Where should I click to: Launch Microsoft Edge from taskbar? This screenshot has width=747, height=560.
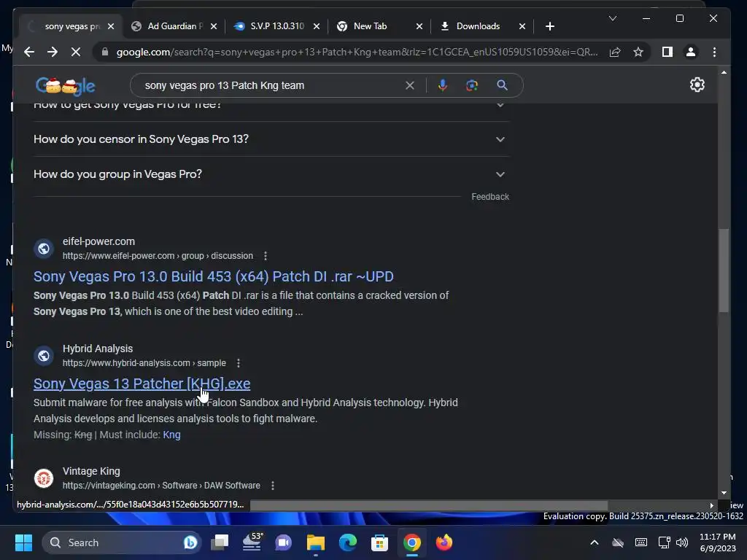pyautogui.click(x=348, y=542)
